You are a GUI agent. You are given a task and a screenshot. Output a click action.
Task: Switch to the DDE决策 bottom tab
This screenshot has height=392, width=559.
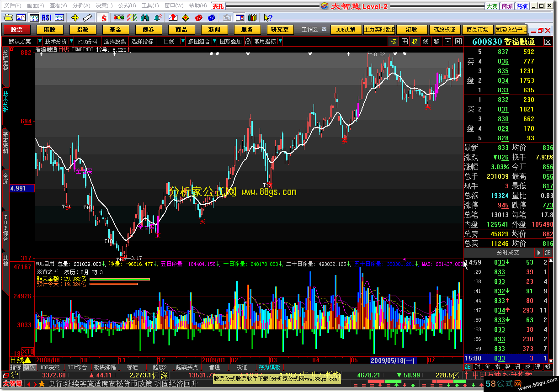point(50,367)
